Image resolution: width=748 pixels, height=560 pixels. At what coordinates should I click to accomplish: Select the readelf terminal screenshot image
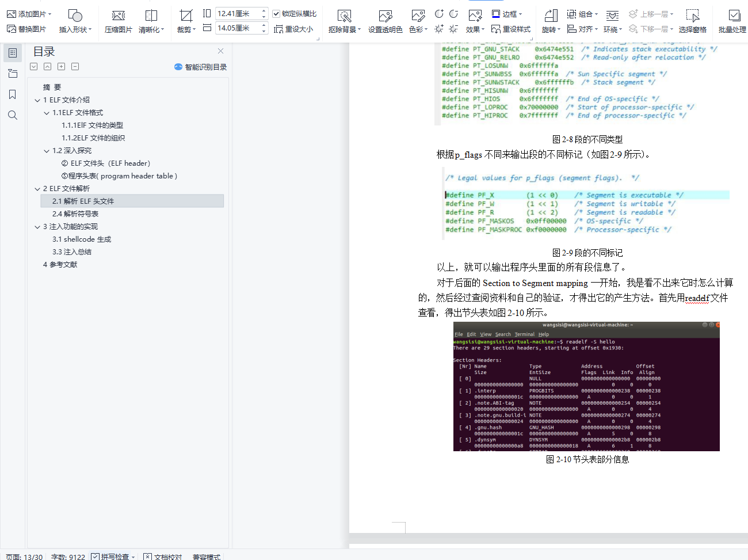(x=586, y=386)
